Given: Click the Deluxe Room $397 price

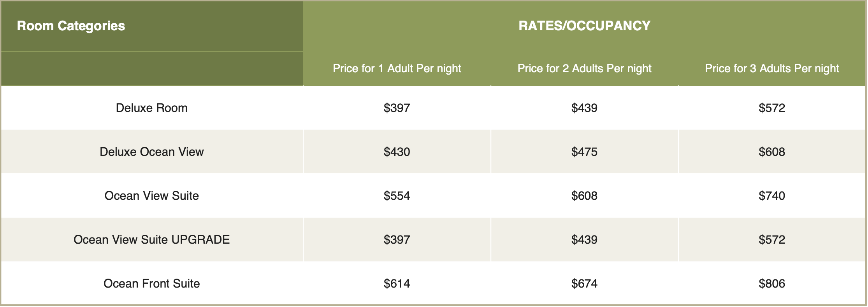Looking at the screenshot, I should (x=397, y=108).
